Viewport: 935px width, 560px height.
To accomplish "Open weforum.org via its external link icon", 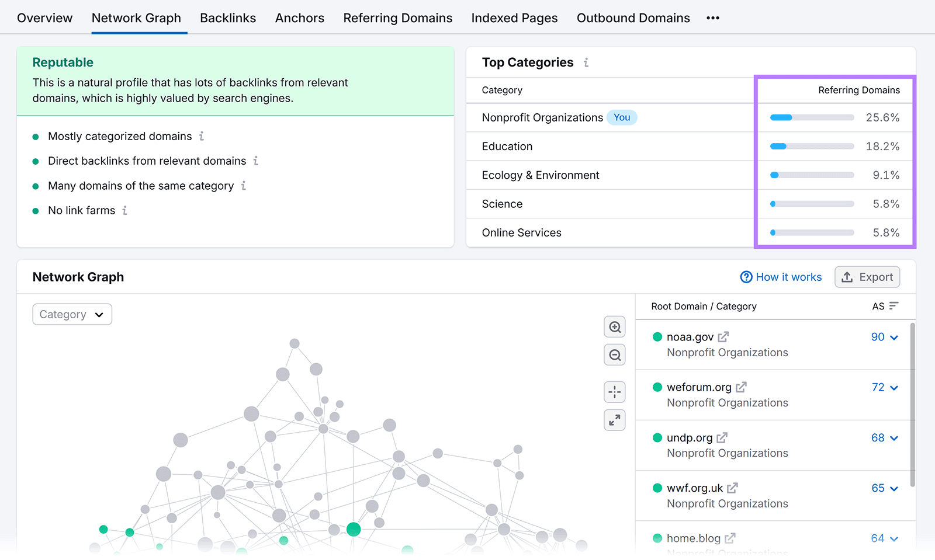I will [742, 387].
